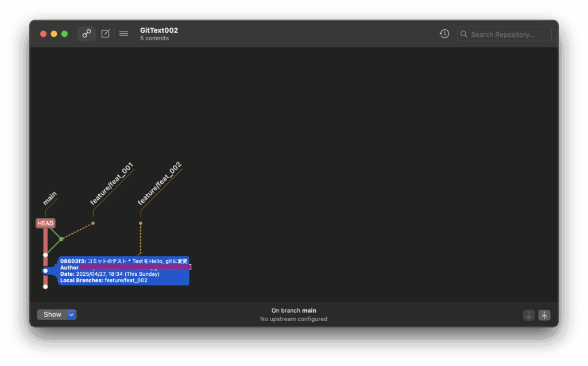Select the feature/feat_002 tip commit node
This screenshot has height=366, width=588.
[x=141, y=224]
